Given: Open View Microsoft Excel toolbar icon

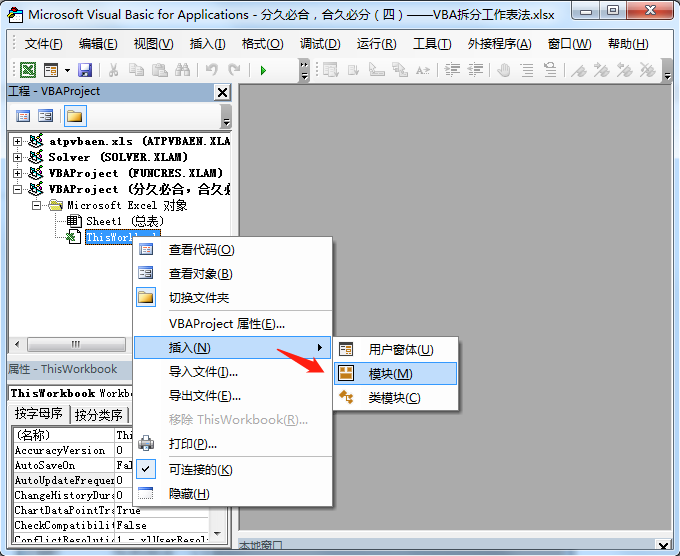Looking at the screenshot, I should pos(28,70).
